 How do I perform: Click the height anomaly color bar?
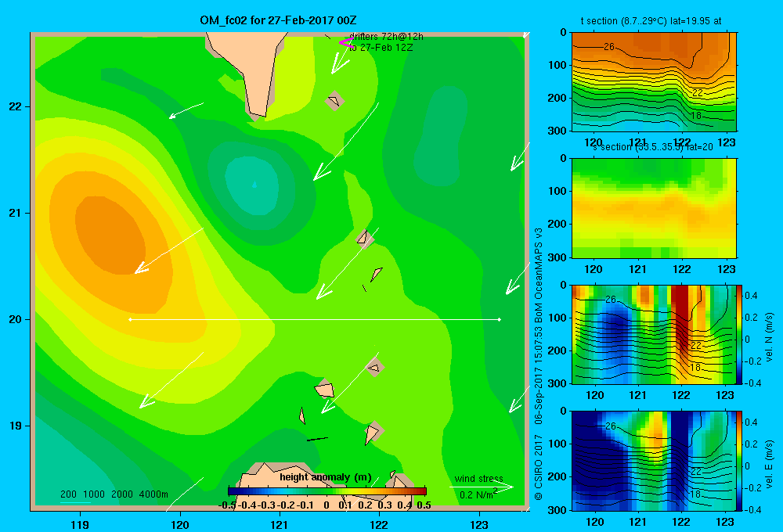click(327, 491)
